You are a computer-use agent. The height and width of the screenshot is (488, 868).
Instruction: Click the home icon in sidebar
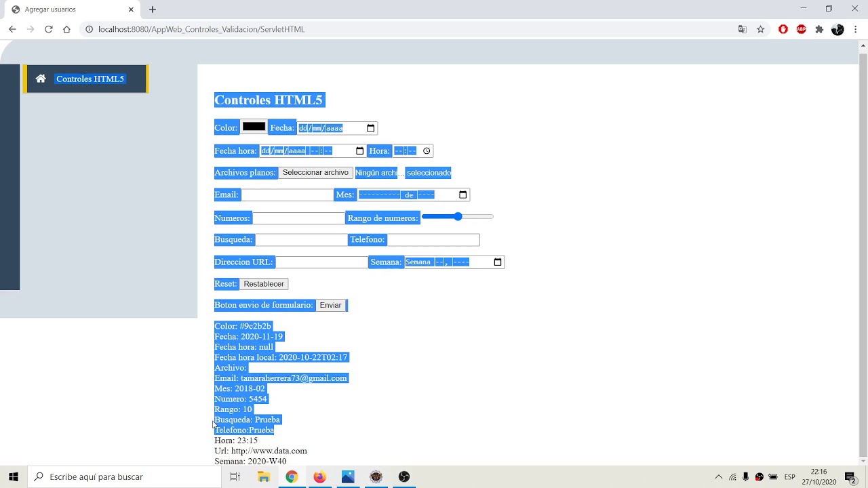pos(41,79)
